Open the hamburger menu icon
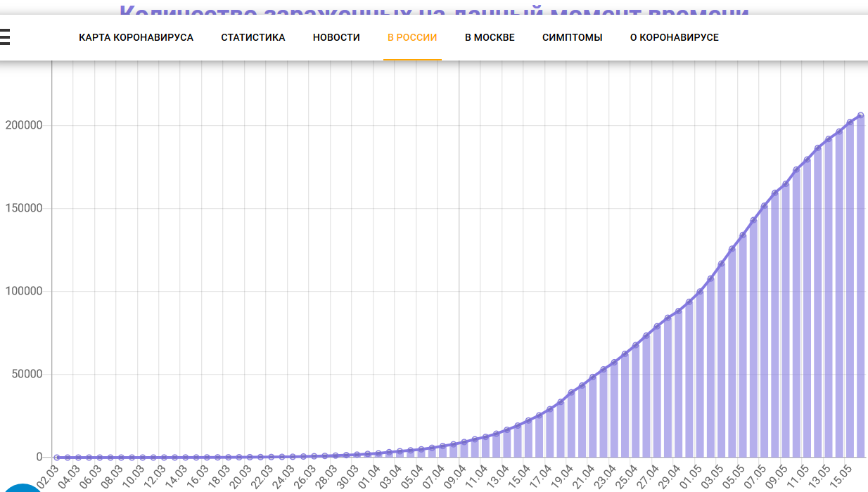Viewport: 868px width, 492px height. click(4, 37)
